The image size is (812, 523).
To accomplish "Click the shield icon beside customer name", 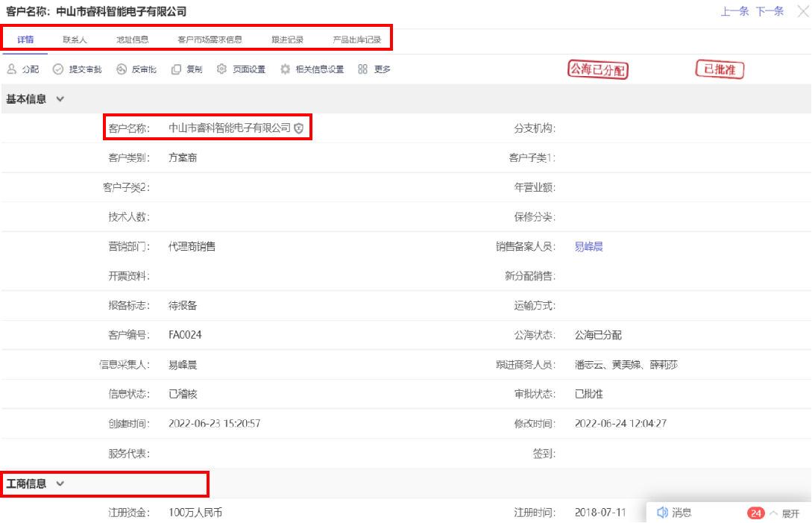I will pyautogui.click(x=299, y=128).
